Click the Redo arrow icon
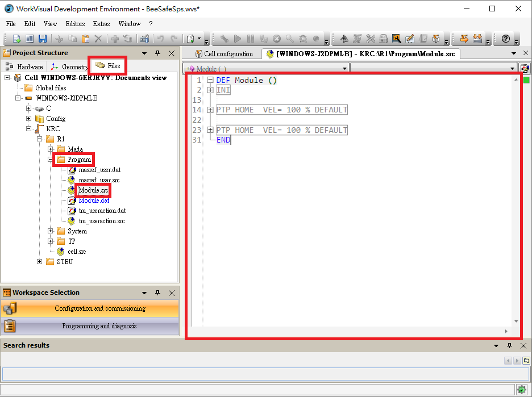Image resolution: width=532 pixels, height=397 pixels. [x=174, y=39]
